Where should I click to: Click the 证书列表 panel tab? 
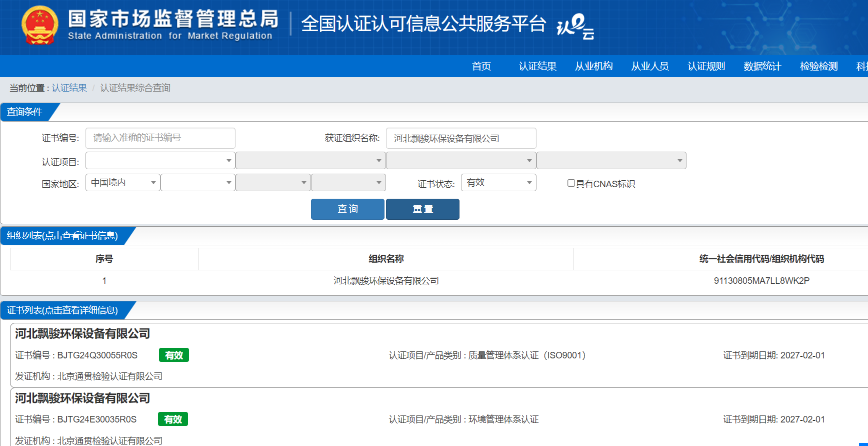pyautogui.click(x=62, y=310)
